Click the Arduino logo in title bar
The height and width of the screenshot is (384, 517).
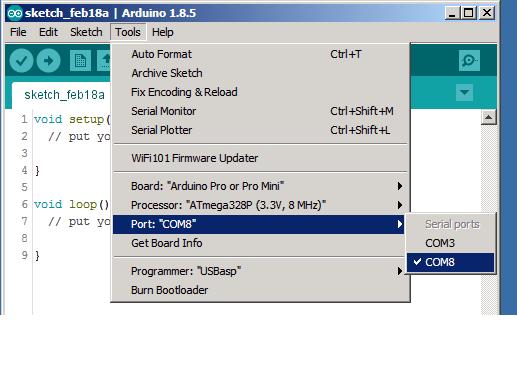click(x=15, y=13)
